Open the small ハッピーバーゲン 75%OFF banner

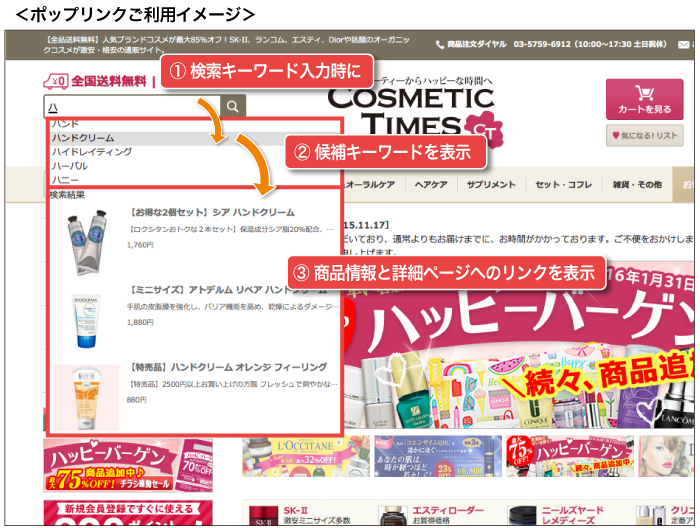(570, 456)
